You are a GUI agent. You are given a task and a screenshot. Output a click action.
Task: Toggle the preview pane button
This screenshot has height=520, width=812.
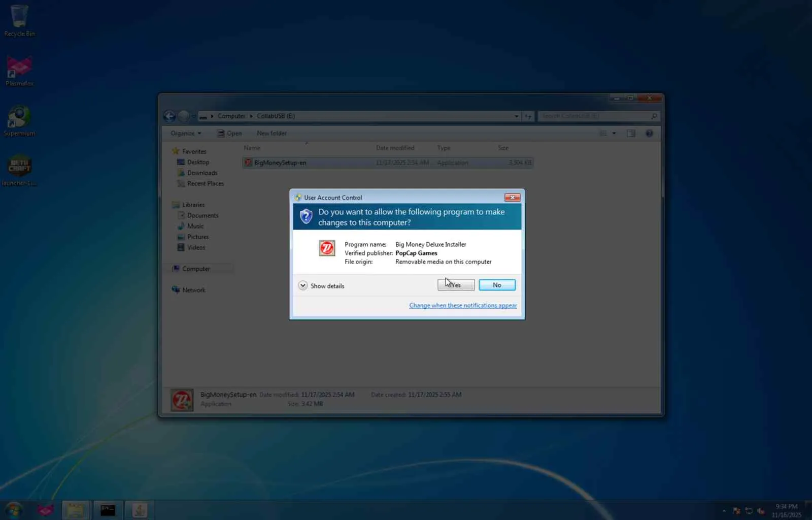click(631, 133)
